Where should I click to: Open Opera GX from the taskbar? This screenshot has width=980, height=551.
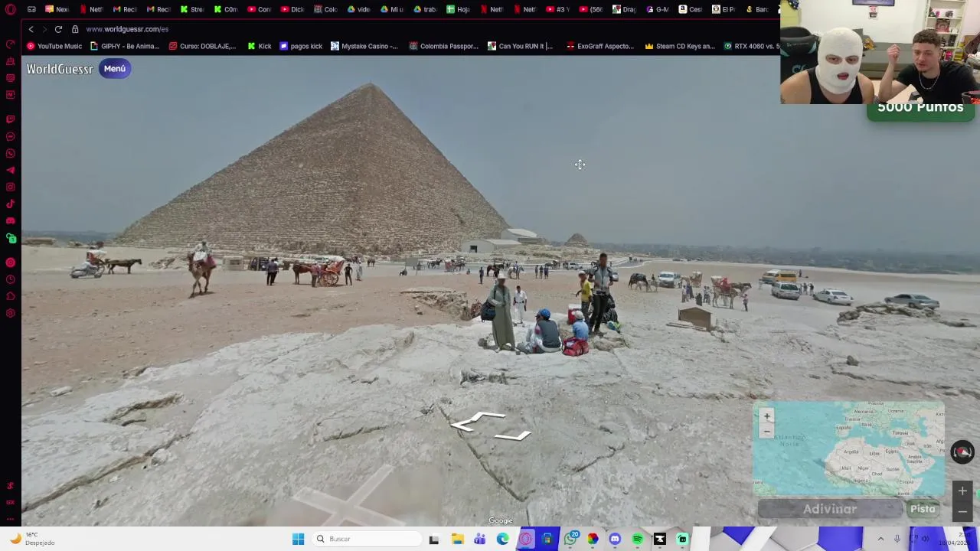(525, 539)
